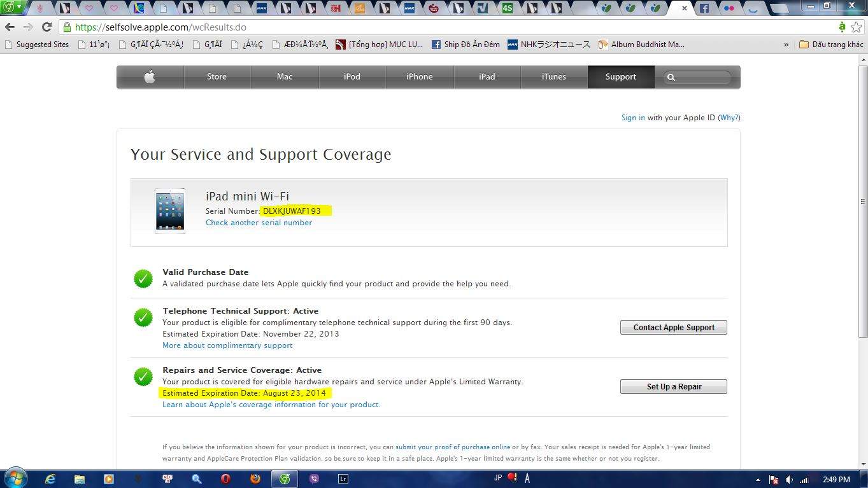Viewport: 868px width, 488px height.
Task: Bookmark this page with the star icon
Action: [x=857, y=27]
